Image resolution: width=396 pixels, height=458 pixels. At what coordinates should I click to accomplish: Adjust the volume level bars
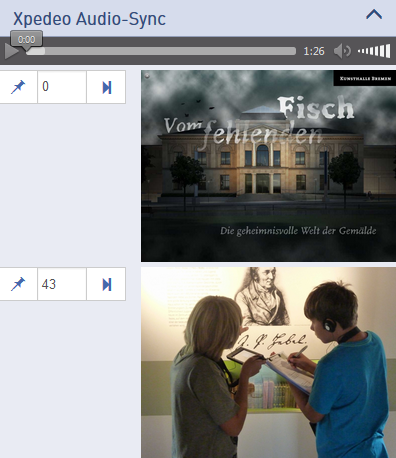point(374,51)
